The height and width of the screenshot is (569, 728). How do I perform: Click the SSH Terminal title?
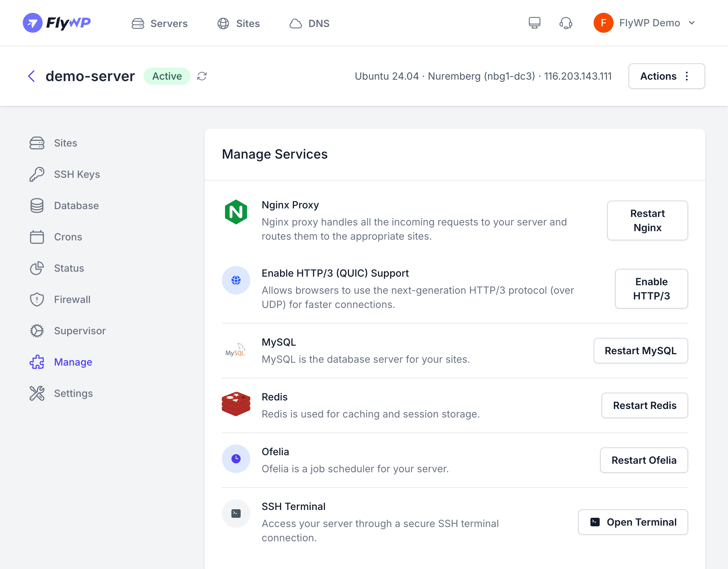tap(294, 506)
